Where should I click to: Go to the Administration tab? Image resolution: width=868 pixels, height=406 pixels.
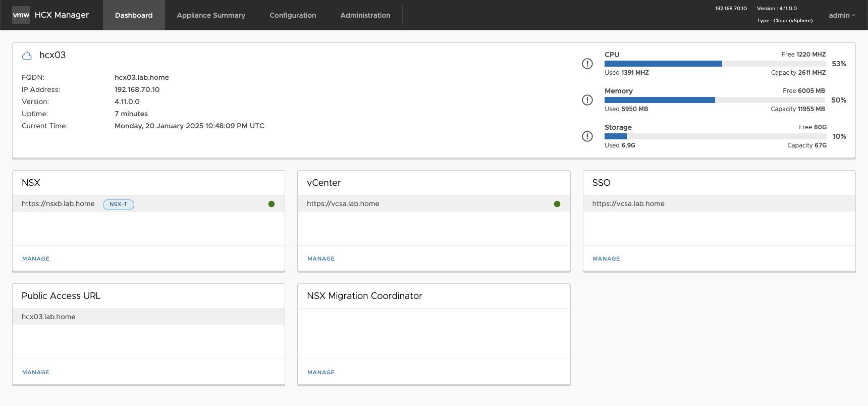pyautogui.click(x=365, y=15)
